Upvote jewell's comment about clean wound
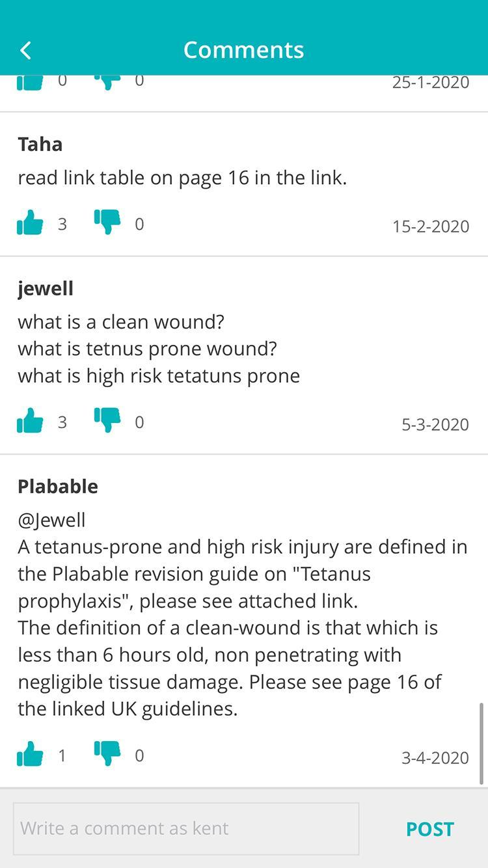Image resolution: width=488 pixels, height=868 pixels. pyautogui.click(x=30, y=422)
